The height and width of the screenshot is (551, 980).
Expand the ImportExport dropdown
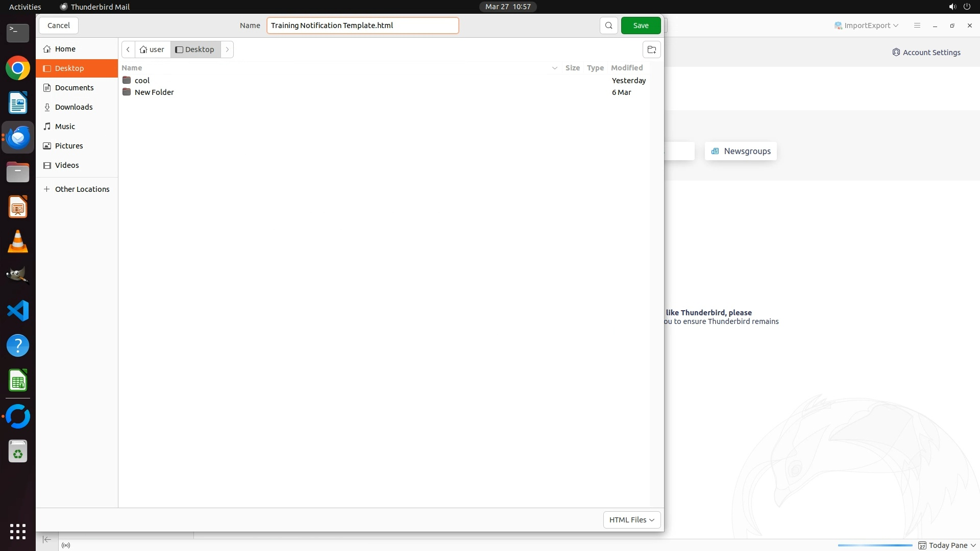tap(866, 26)
